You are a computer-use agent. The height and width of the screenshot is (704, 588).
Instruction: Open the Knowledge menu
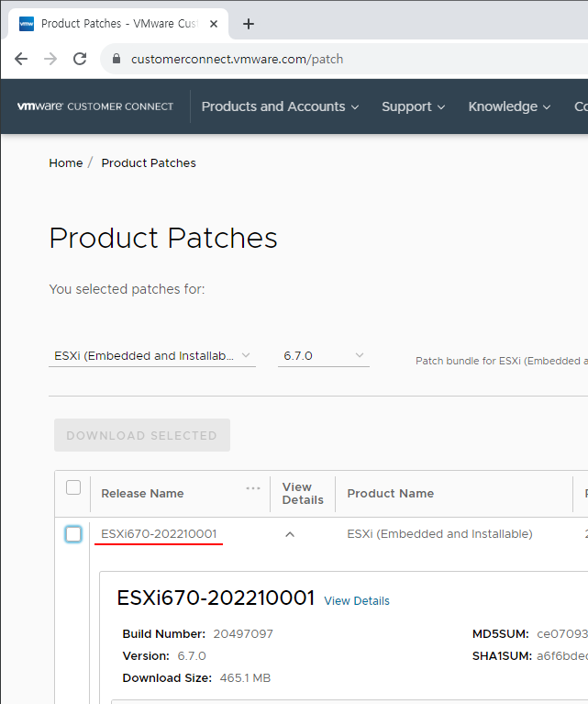(x=509, y=106)
